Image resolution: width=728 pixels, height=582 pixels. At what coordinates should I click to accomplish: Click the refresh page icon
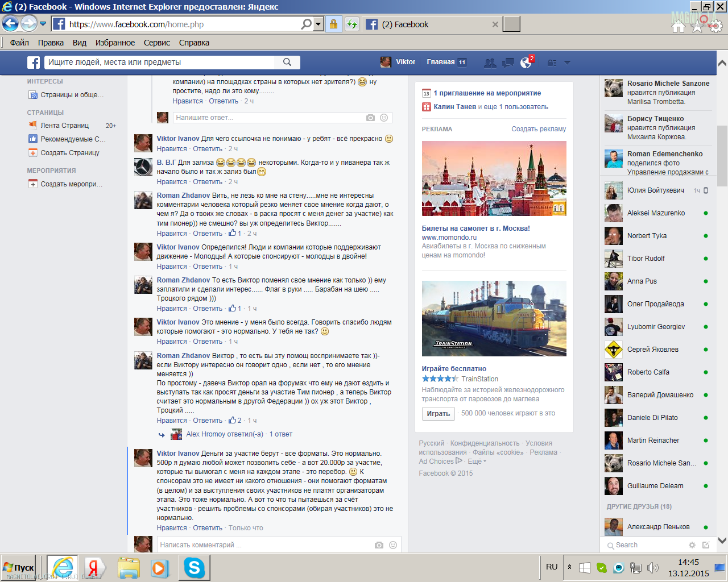[x=352, y=24]
